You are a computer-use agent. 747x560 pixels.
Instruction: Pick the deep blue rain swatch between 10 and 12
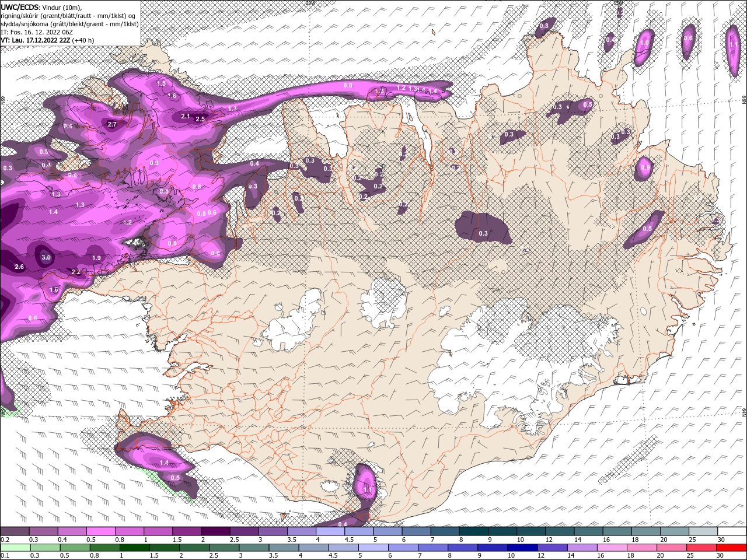click(522, 548)
